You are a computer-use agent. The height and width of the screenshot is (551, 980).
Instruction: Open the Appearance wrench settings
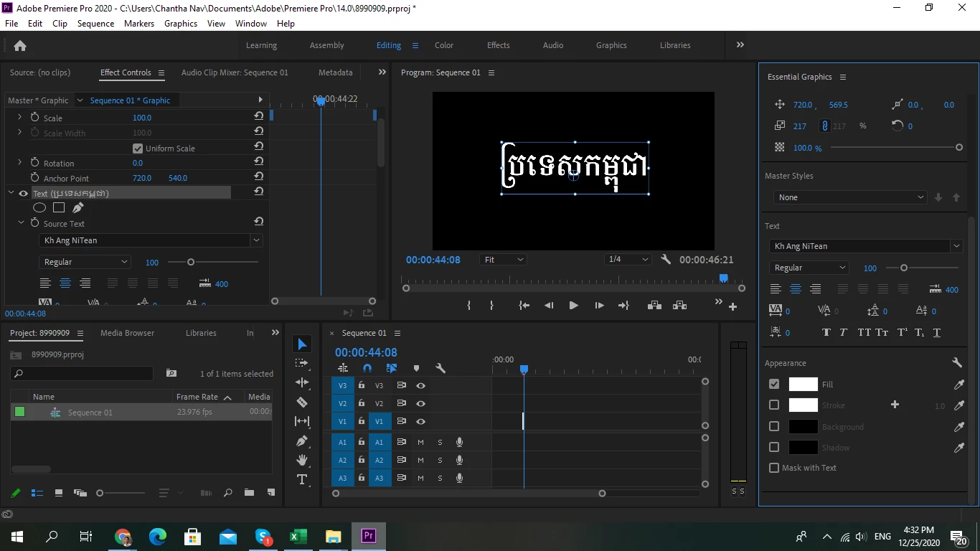point(956,363)
